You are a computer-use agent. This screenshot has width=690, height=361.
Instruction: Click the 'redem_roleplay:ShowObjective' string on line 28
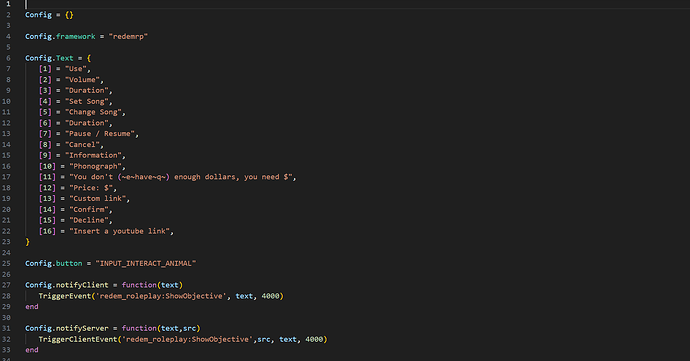click(x=161, y=296)
